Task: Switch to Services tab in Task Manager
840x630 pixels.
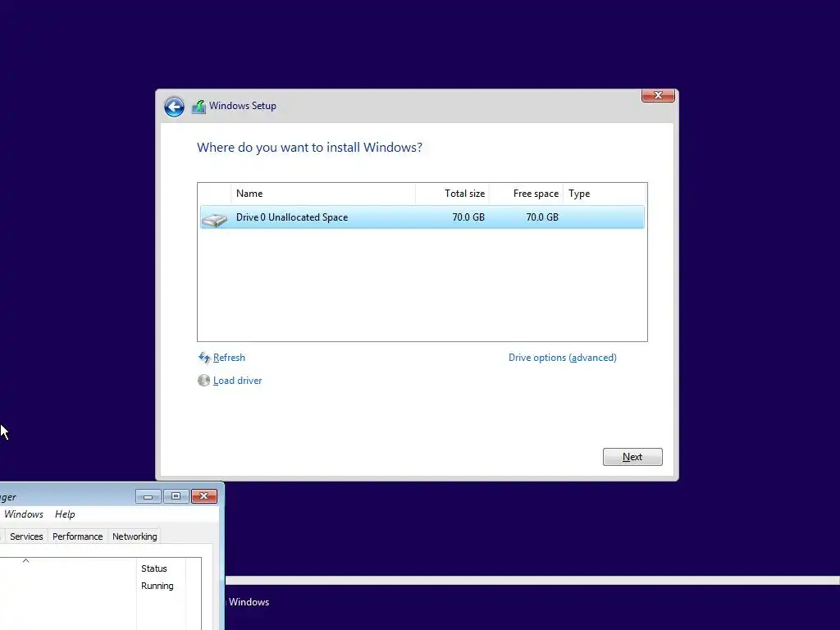Action: coord(26,536)
